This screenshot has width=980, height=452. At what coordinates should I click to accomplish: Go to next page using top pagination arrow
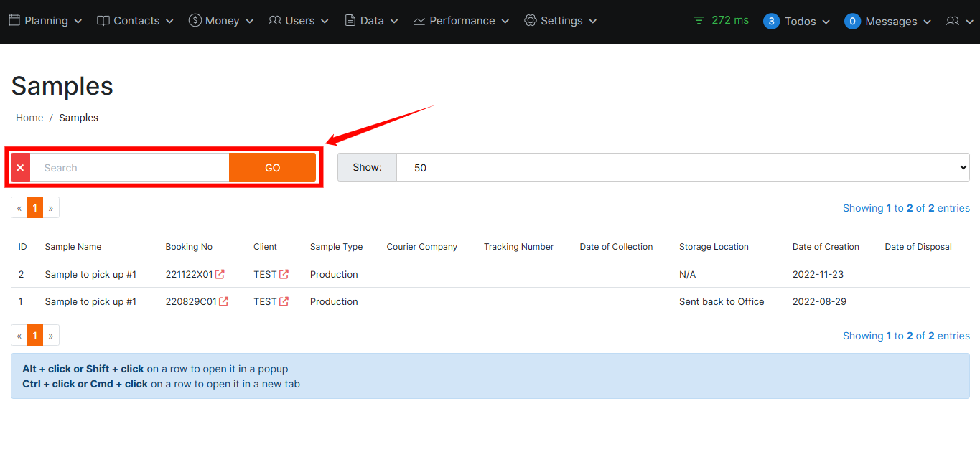coord(51,208)
